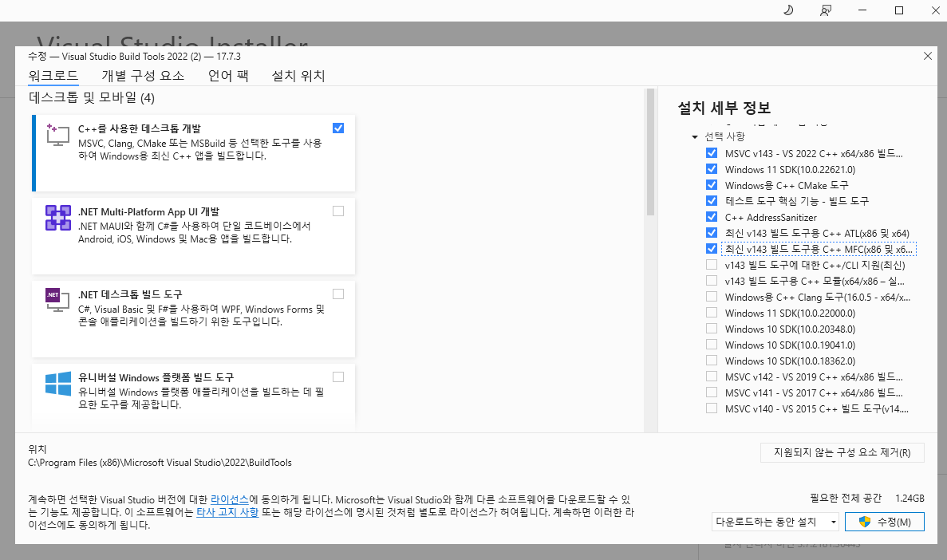Check .NET Multi-Platform App UI 개발 workload
The width and height of the screenshot is (947, 560).
click(x=338, y=211)
